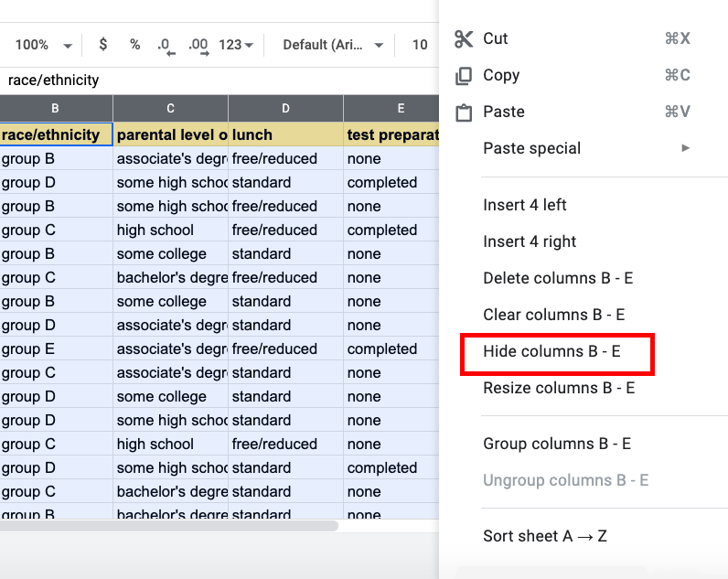Select column E header
This screenshot has width=728, height=579.
tap(391, 109)
